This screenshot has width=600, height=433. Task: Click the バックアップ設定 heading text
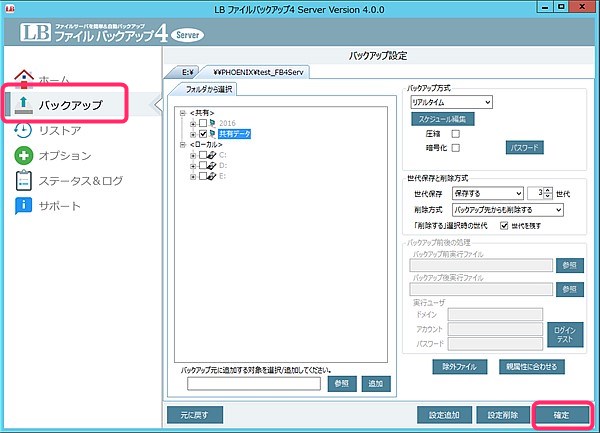pos(378,56)
